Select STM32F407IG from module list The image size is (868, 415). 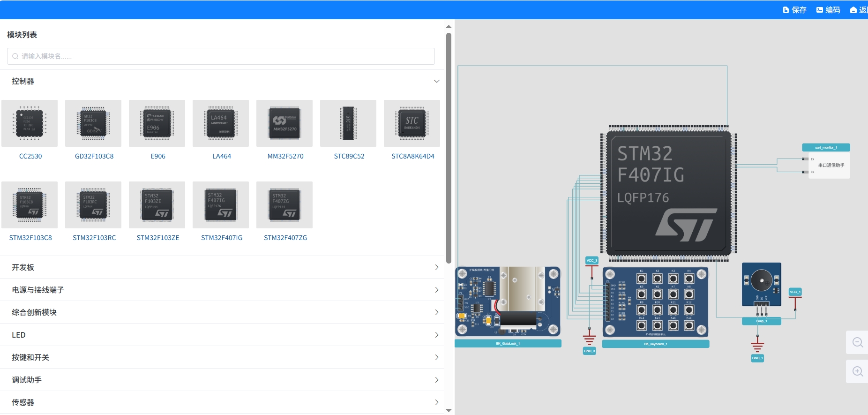221,205
